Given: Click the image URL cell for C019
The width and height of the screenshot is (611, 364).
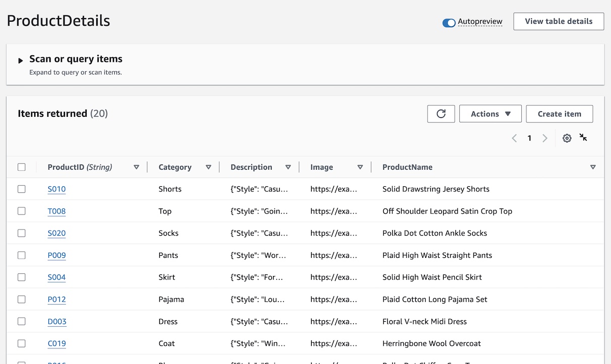Looking at the screenshot, I should tap(333, 343).
